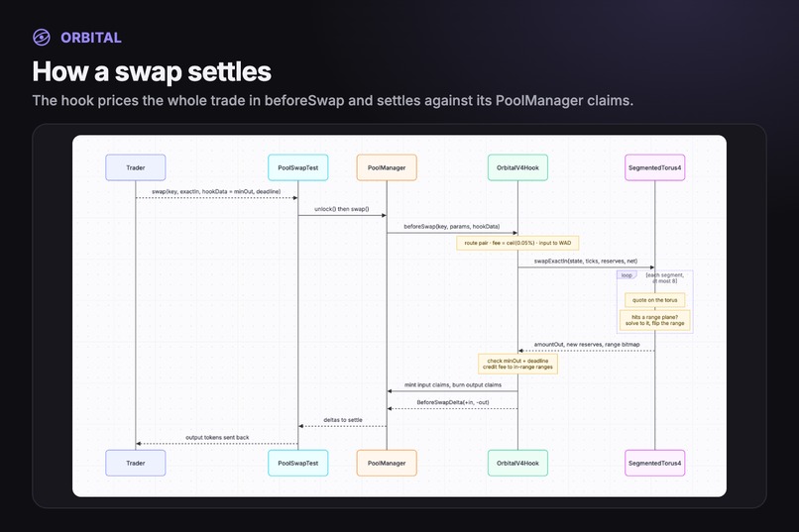Click the OrbitalV4Hook box at diagram bottom
Viewport: 799px width, 532px height.
[517, 464]
